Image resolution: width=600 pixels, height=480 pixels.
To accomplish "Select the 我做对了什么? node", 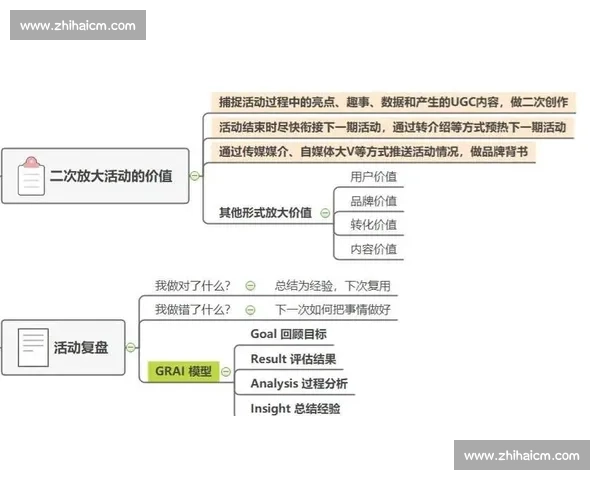I will (x=192, y=286).
